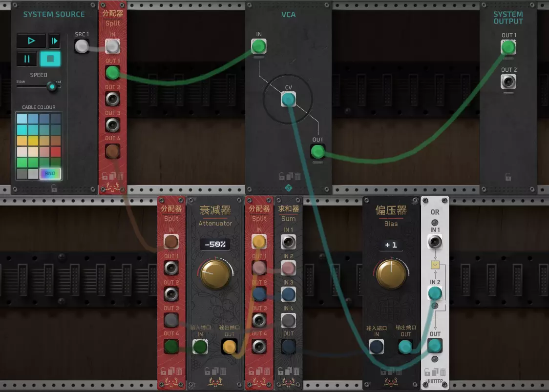Click the highlighted stop button
This screenshot has width=549, height=392.
pyautogui.click(x=50, y=59)
